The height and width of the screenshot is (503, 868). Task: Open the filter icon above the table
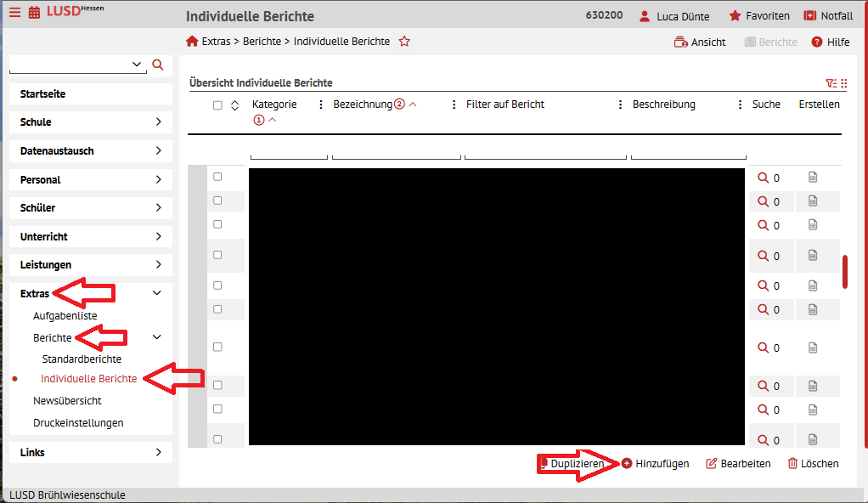[x=831, y=83]
